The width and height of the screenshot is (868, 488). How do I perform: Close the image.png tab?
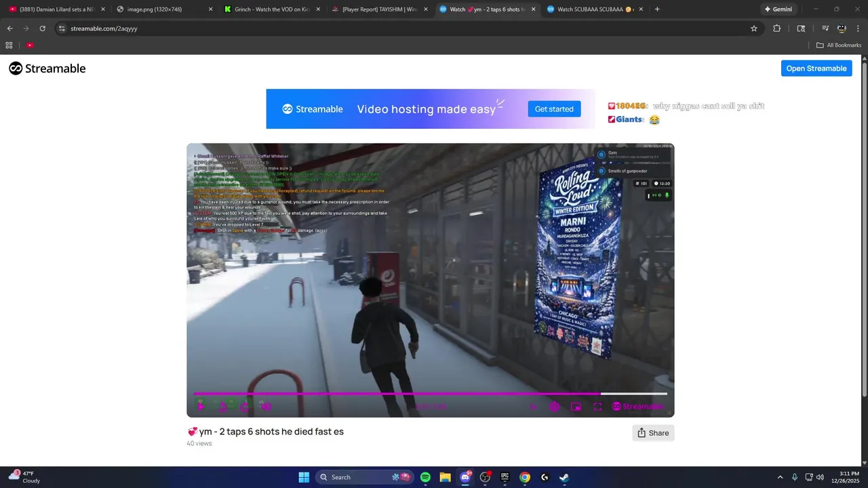[210, 9]
